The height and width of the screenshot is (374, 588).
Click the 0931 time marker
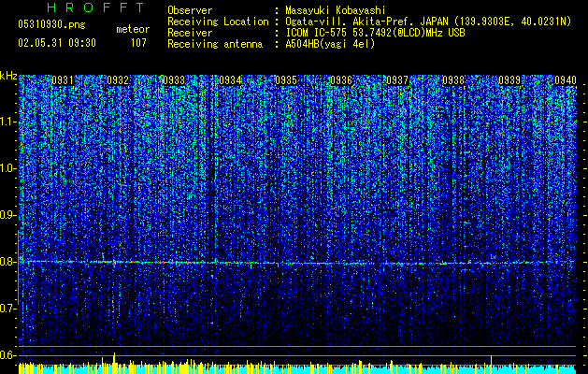[63, 80]
